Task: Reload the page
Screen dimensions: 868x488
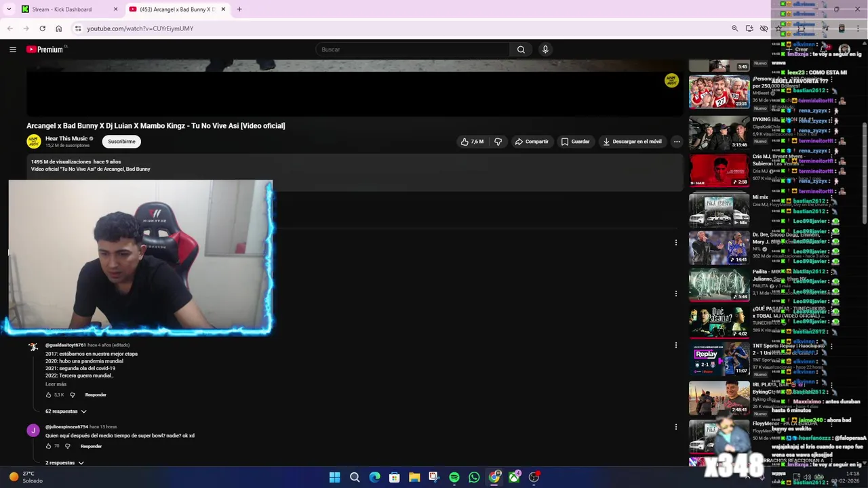Action: [x=42, y=28]
